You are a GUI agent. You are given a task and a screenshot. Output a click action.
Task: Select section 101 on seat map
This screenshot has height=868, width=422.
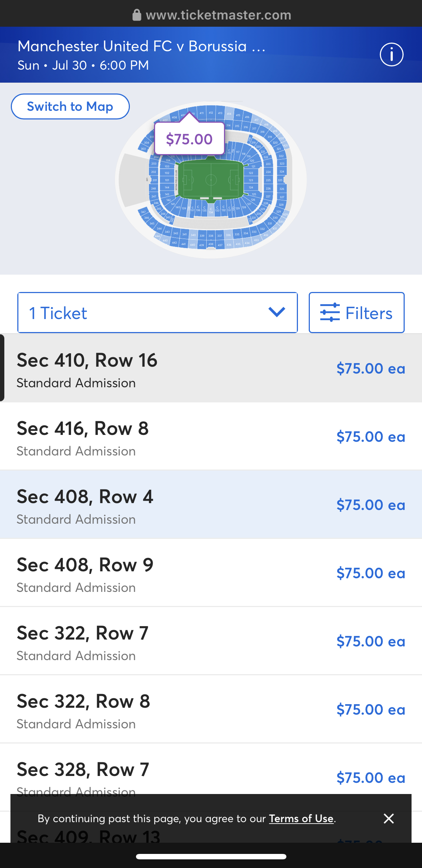pos(167,180)
